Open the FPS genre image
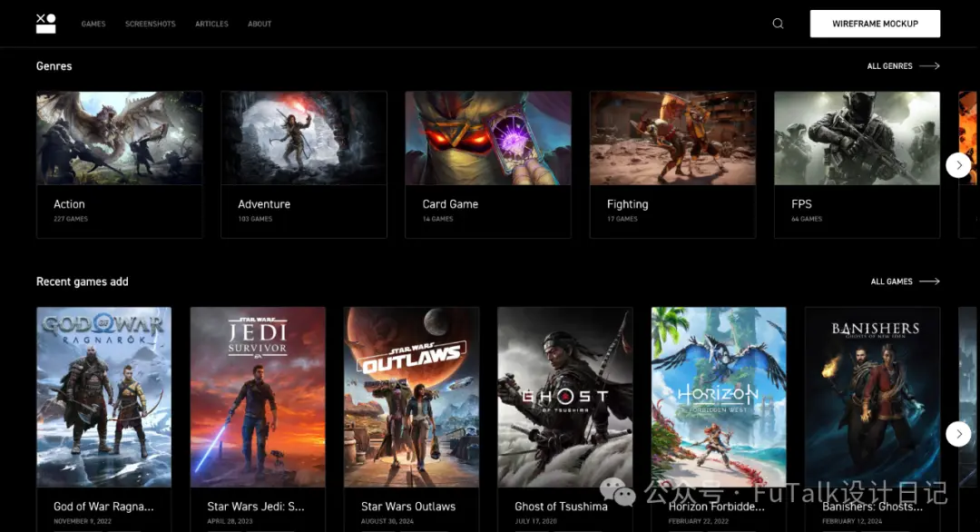980x532 pixels. [857, 138]
